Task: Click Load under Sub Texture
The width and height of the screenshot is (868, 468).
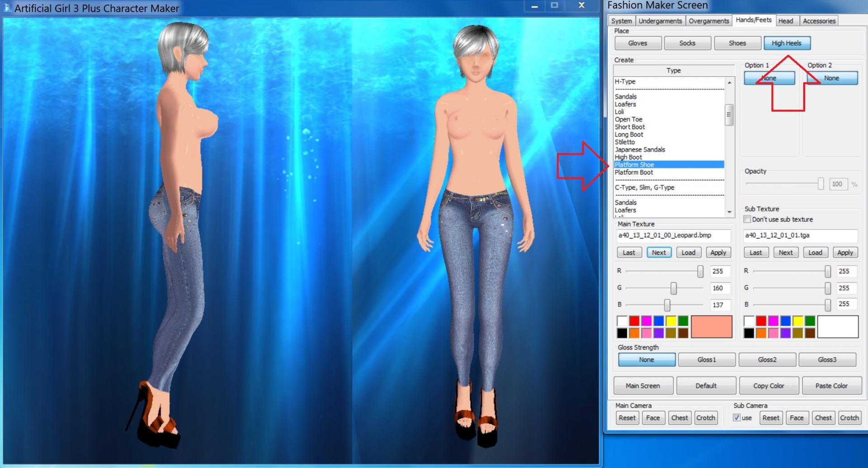Action: coord(816,253)
